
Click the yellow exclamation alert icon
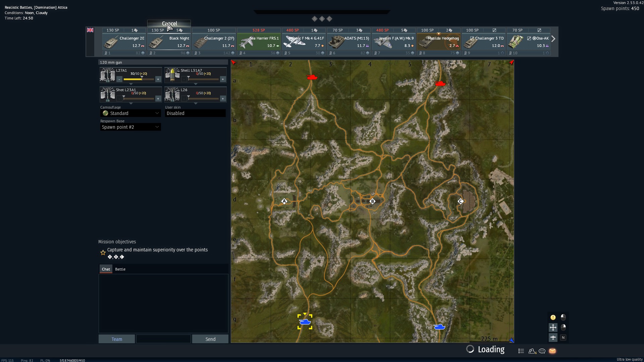[x=553, y=317]
